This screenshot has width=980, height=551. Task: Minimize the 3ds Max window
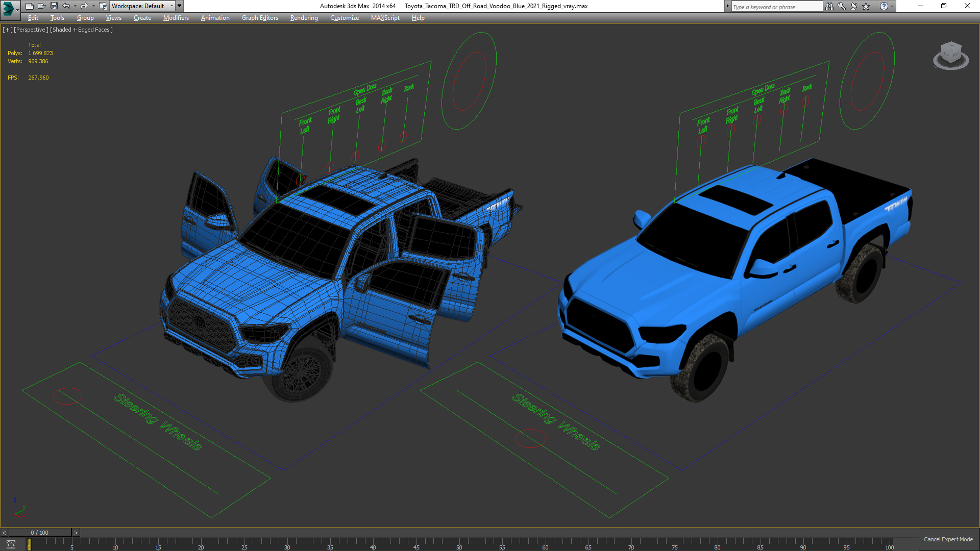click(921, 6)
